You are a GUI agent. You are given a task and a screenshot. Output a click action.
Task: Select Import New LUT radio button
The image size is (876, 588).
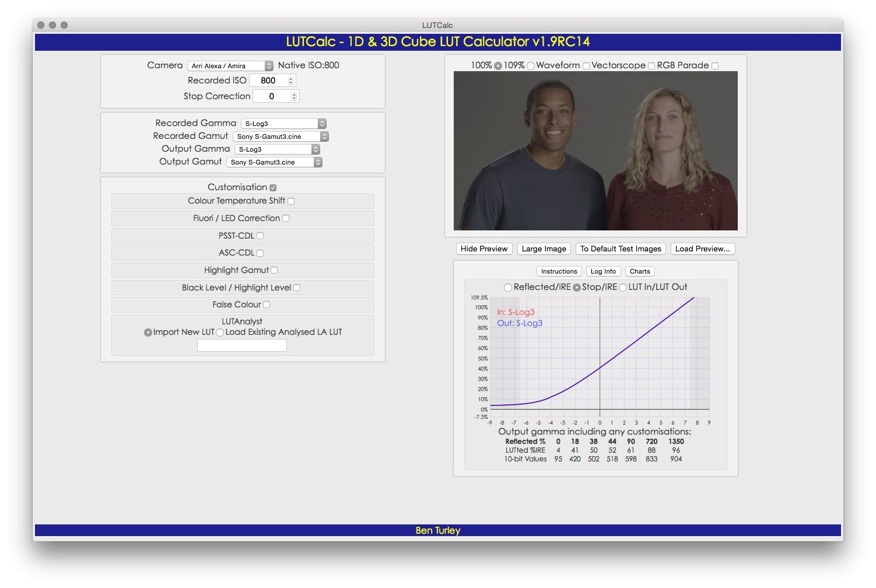click(148, 332)
